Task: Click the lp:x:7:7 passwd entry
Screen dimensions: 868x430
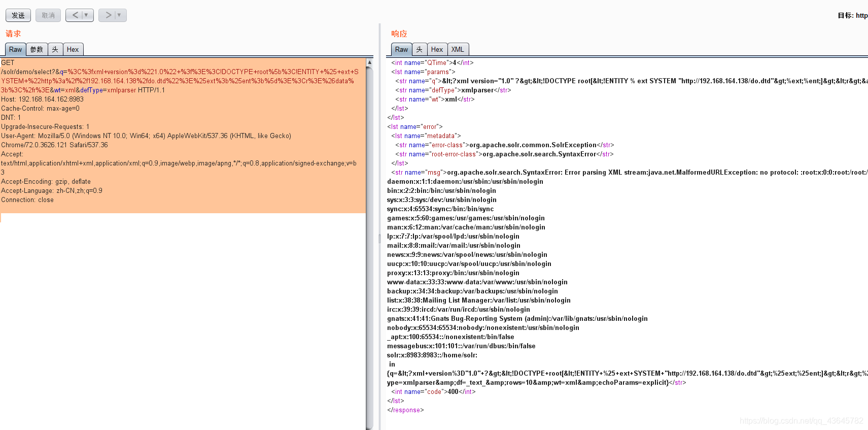Action: coord(453,236)
